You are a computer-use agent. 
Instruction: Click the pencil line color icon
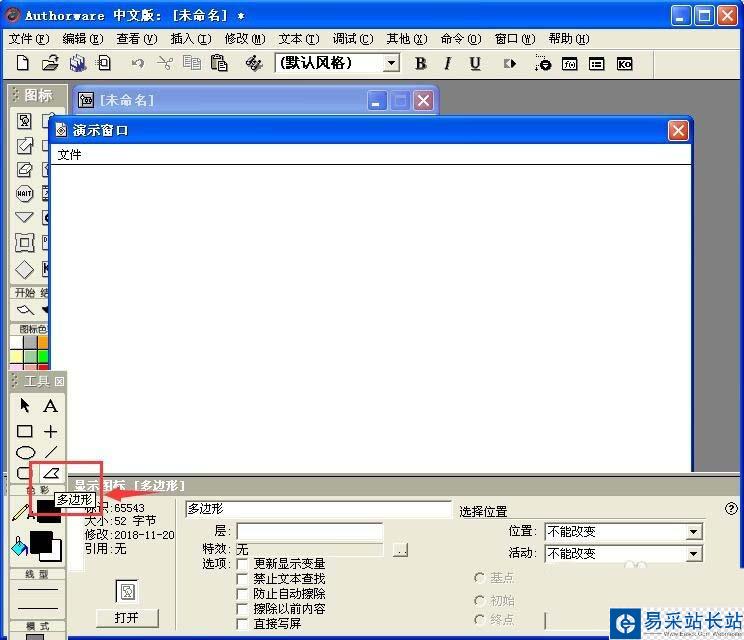pos(20,512)
